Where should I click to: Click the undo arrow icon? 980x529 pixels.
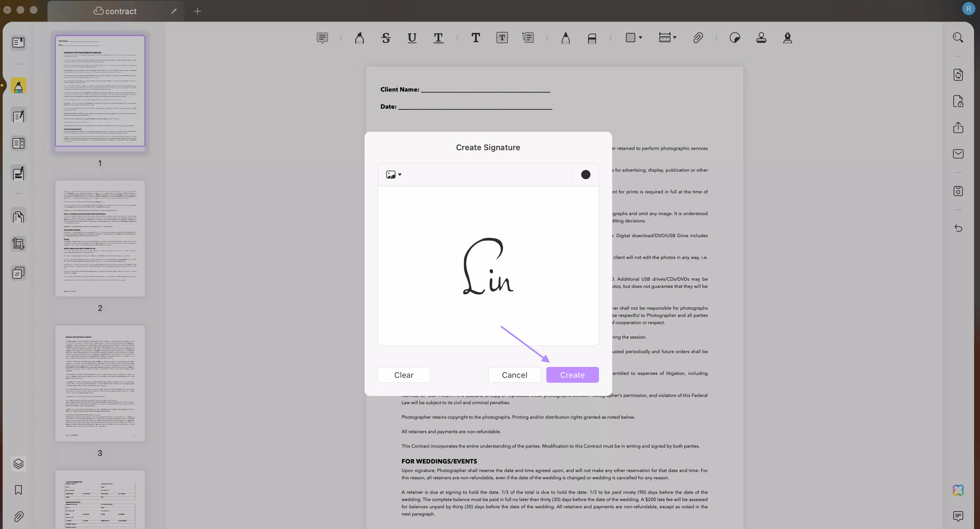pos(959,228)
